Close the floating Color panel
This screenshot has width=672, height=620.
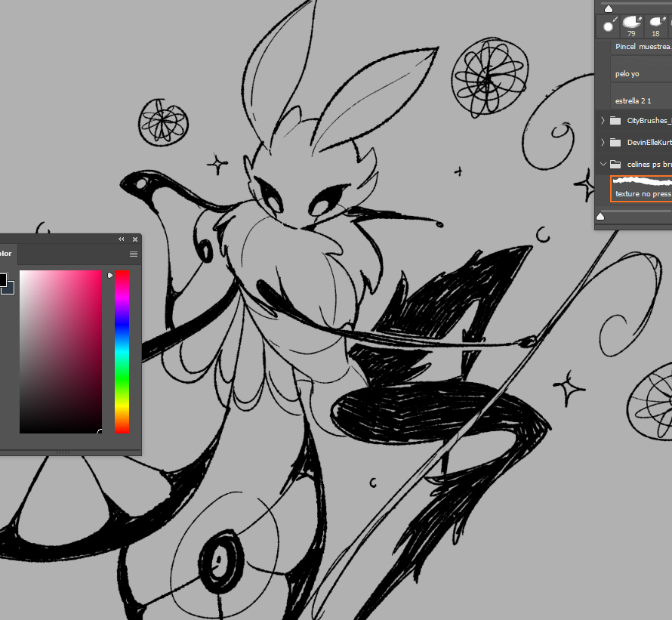(134, 239)
